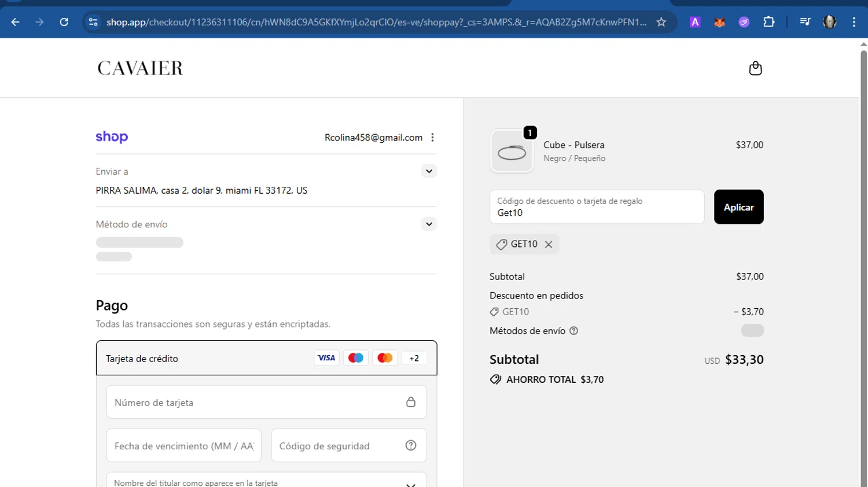Click the AHORRO TOTAL tag icon
868x487 pixels.
click(x=495, y=379)
